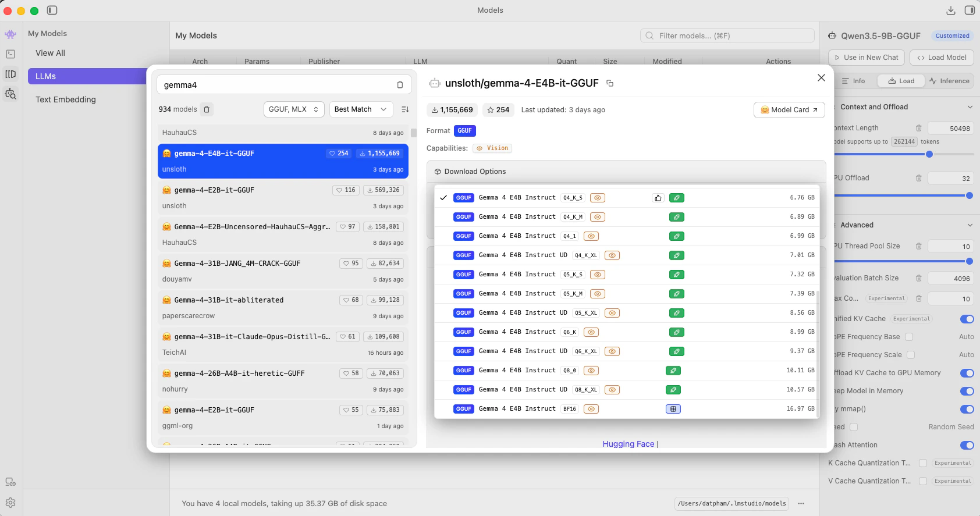The height and width of the screenshot is (516, 980).
Task: Clear the gemma4 search field with trash icon
Action: (x=400, y=85)
